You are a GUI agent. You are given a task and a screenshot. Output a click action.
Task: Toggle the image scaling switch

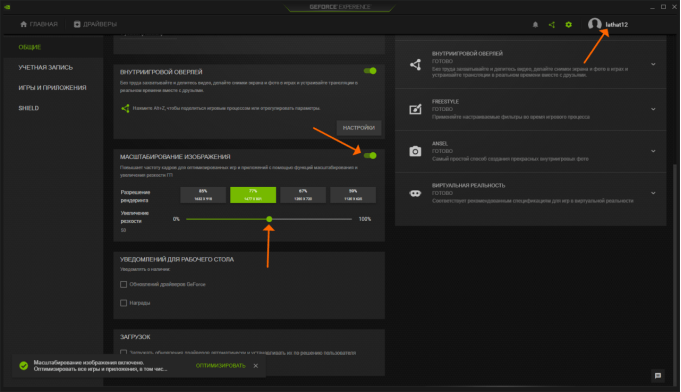coord(370,155)
